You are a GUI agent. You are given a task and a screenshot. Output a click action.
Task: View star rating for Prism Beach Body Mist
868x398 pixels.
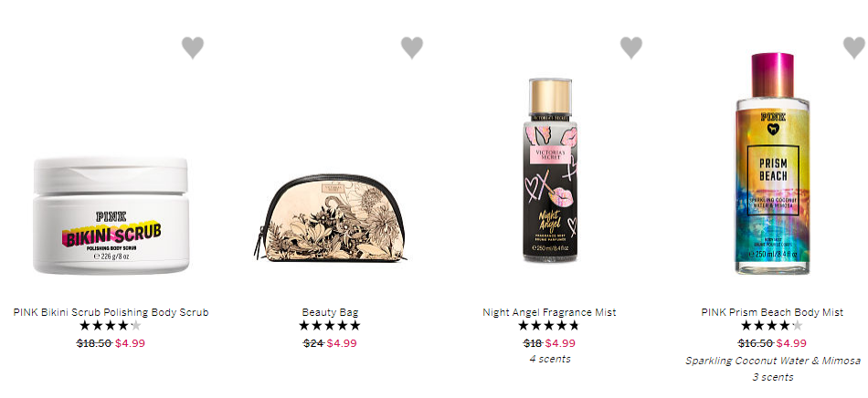[772, 326]
